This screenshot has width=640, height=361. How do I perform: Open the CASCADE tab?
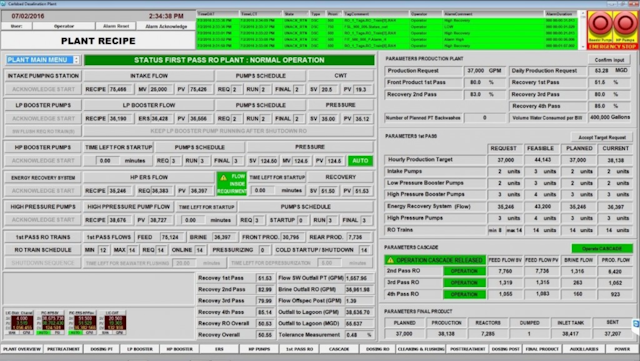tap(339, 349)
